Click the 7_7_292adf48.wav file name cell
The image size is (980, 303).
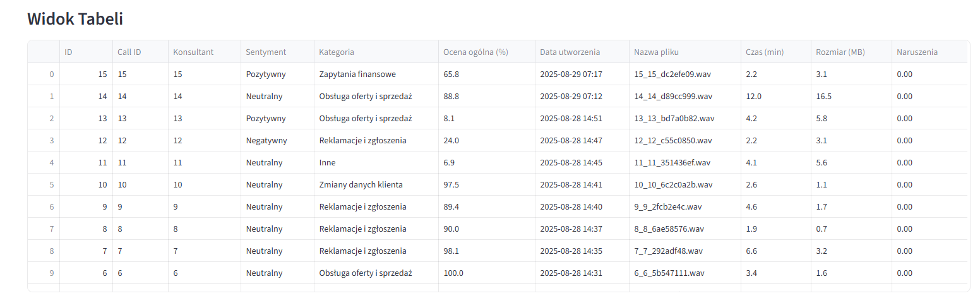click(x=668, y=251)
